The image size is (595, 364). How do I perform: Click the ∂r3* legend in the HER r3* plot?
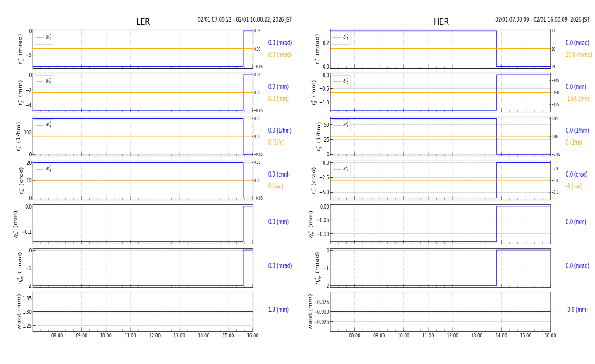click(x=341, y=126)
